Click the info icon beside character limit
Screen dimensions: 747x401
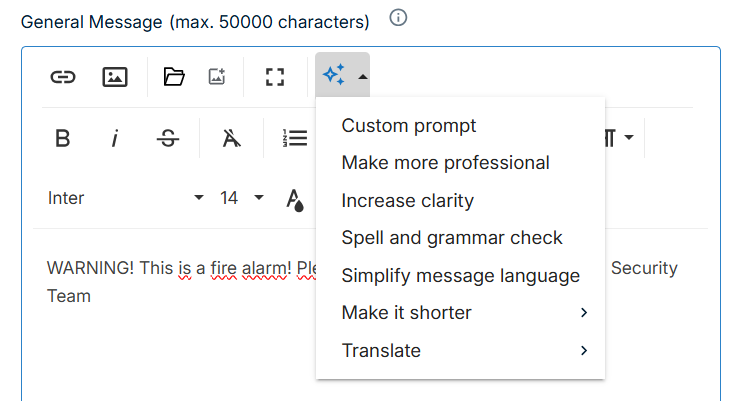click(x=398, y=19)
